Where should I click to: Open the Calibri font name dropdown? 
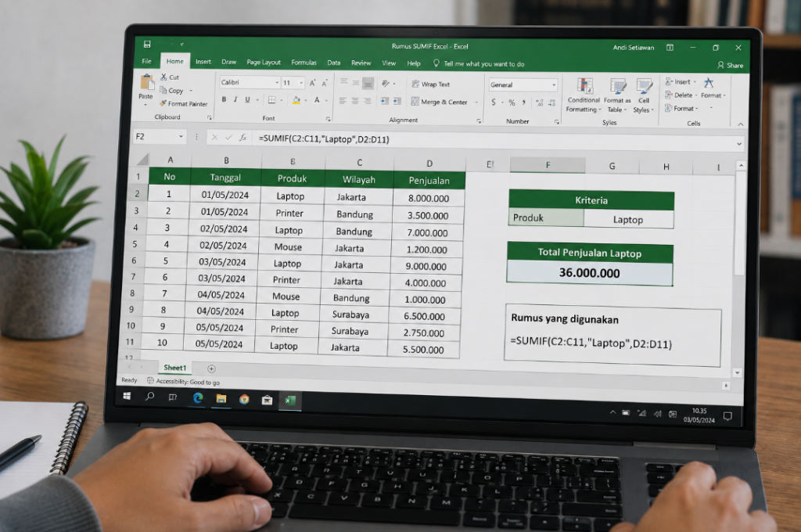click(x=277, y=83)
